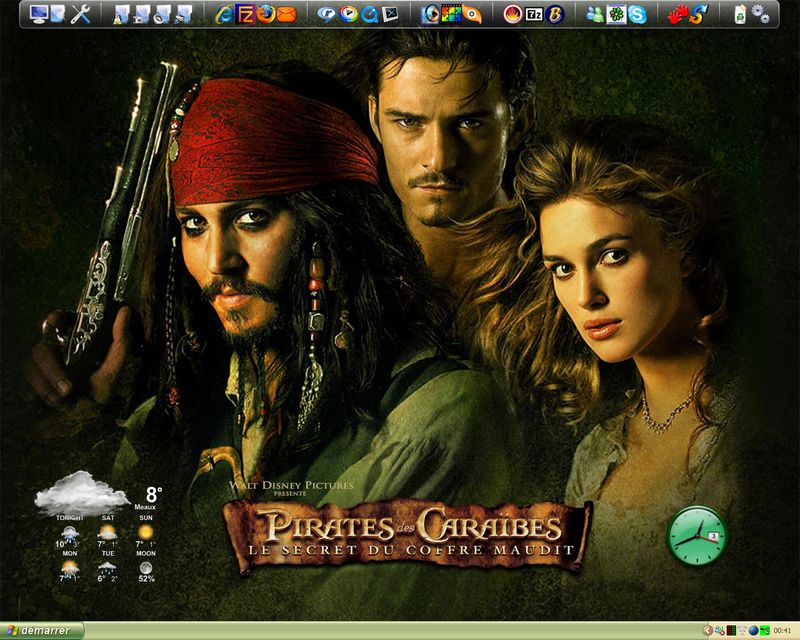The image size is (800, 640).
Task: Launch Firefox from the dock
Action: tap(266, 14)
